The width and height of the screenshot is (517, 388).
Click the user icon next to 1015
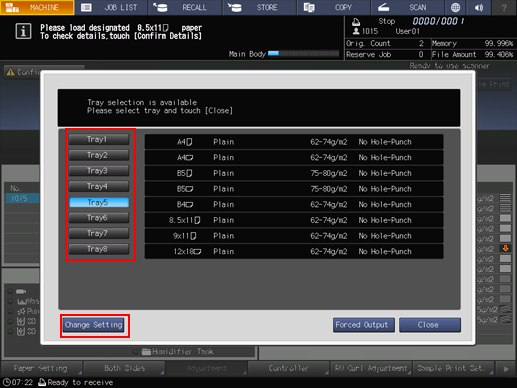(x=356, y=31)
